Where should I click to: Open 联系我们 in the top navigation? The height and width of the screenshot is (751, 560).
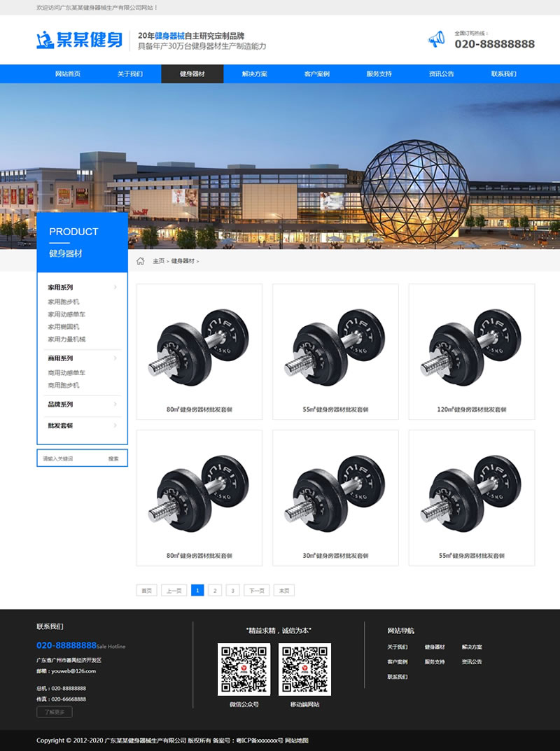[503, 73]
